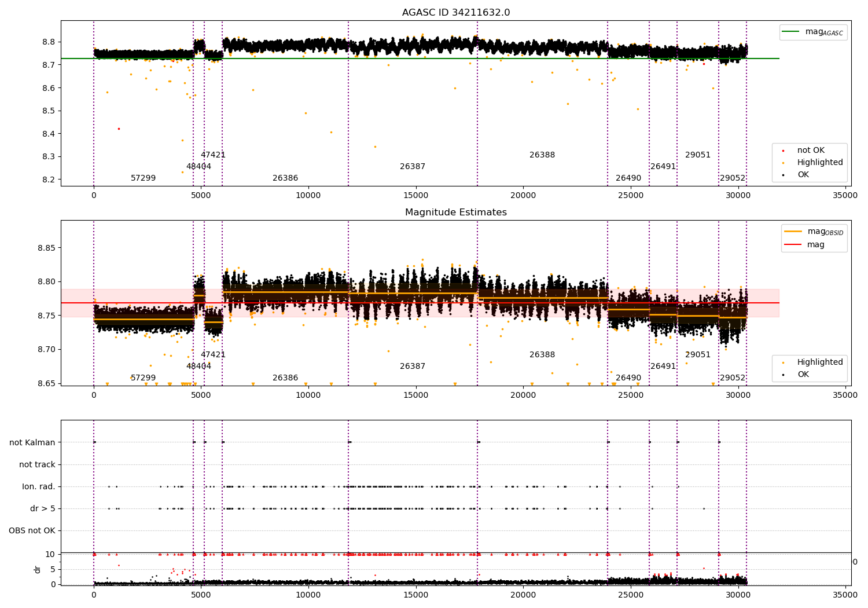Click label 26491 in Magnitude Estimates plot
This screenshot has width=868, height=608.
[x=663, y=367]
